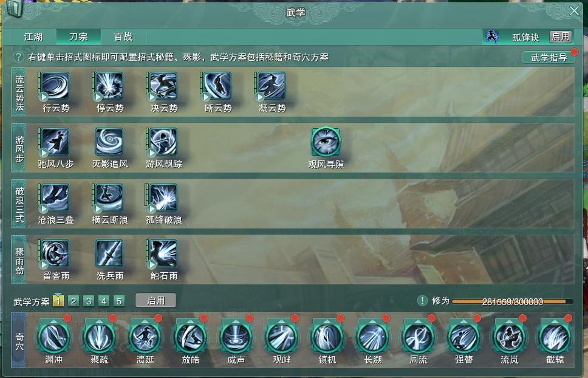
Task: Open the 百战 tab
Action: click(x=123, y=36)
